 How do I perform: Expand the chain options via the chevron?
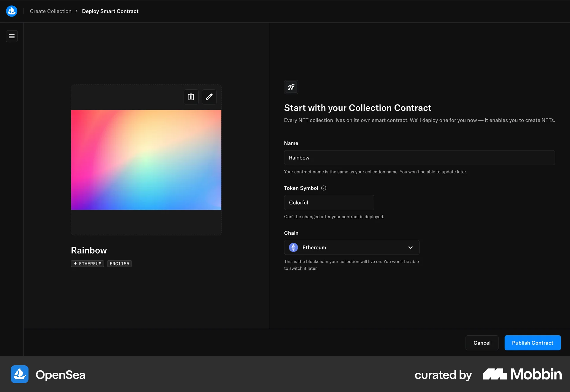point(411,247)
